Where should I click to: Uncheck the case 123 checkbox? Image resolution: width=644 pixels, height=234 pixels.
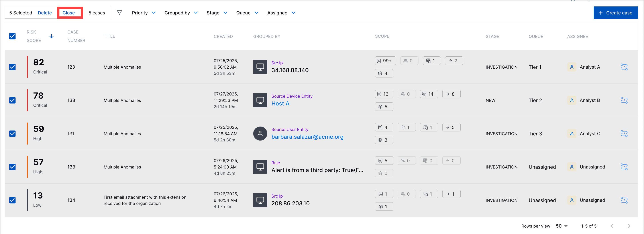[x=12, y=67]
